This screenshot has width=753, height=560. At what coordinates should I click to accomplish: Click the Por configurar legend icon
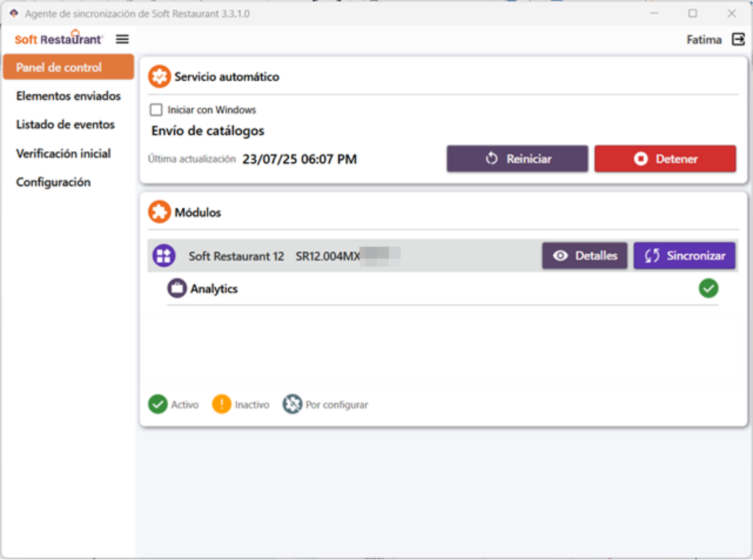click(x=292, y=404)
